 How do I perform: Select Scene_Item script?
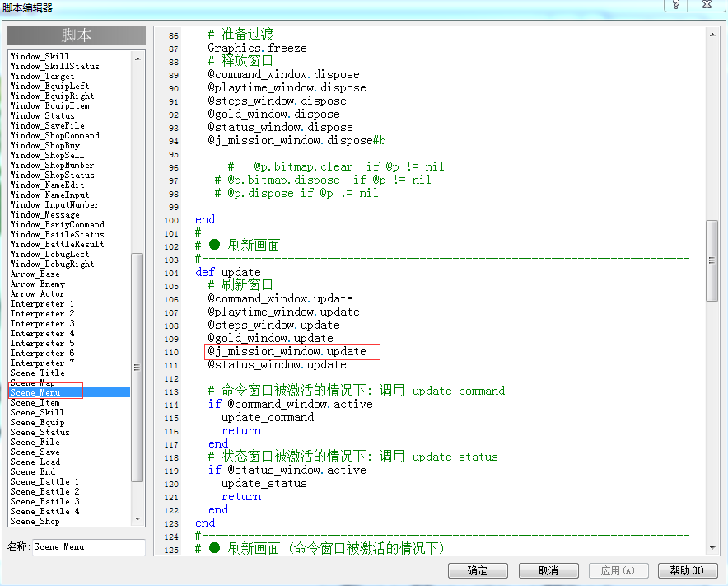35,402
